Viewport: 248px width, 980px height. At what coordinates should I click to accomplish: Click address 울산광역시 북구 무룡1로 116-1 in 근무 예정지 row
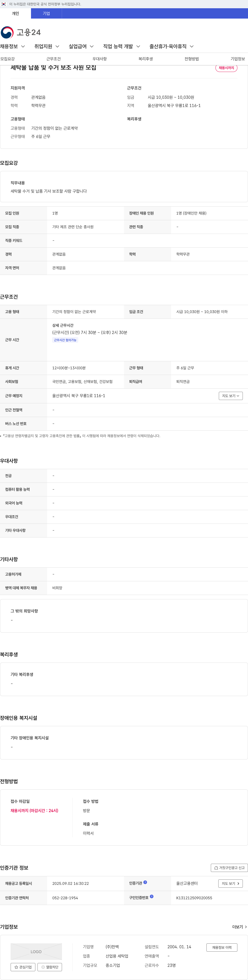point(79,396)
